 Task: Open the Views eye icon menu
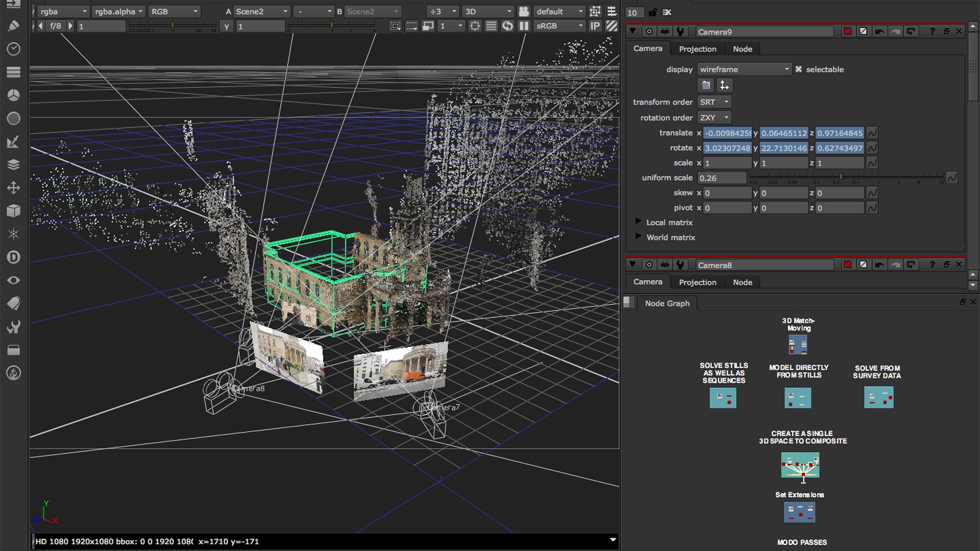click(x=14, y=280)
